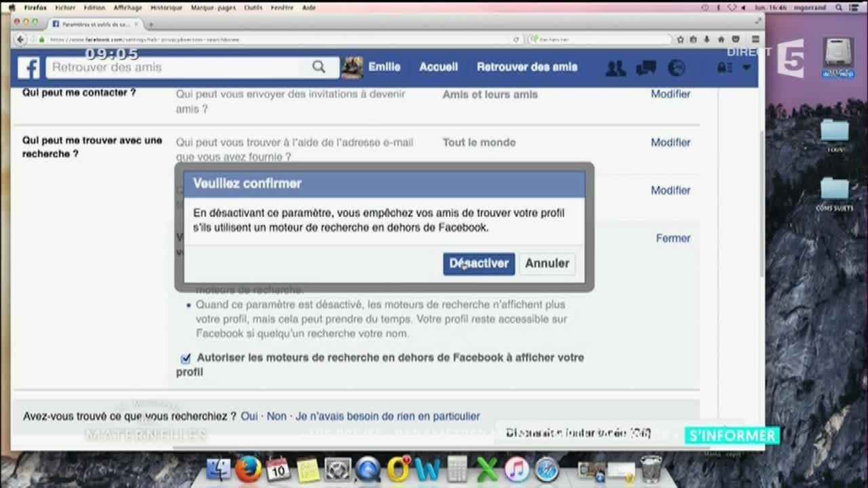Click the Facebook logo icon
Image resolution: width=868 pixels, height=488 pixels.
coord(28,68)
